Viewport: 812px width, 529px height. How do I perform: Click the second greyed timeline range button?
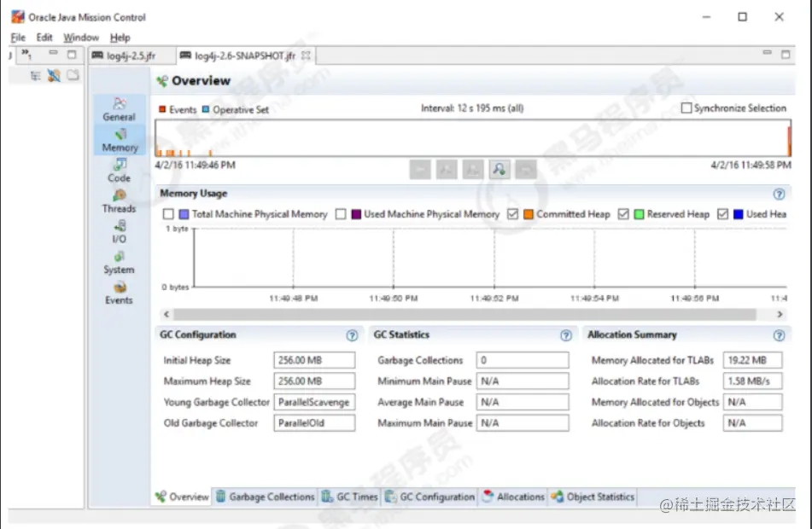click(x=447, y=169)
